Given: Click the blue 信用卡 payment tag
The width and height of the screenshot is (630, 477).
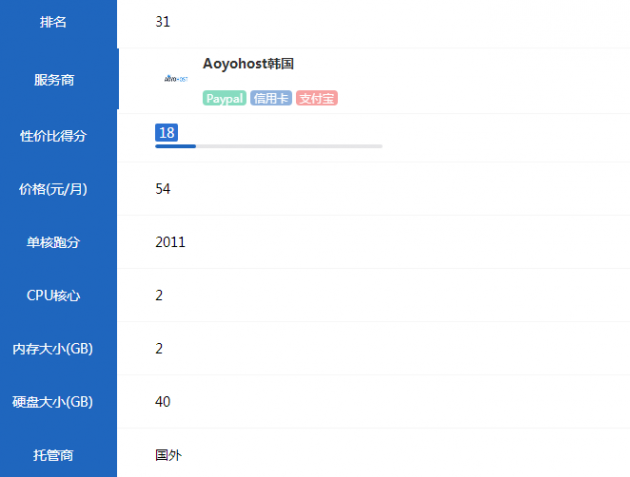Looking at the screenshot, I should tap(271, 98).
